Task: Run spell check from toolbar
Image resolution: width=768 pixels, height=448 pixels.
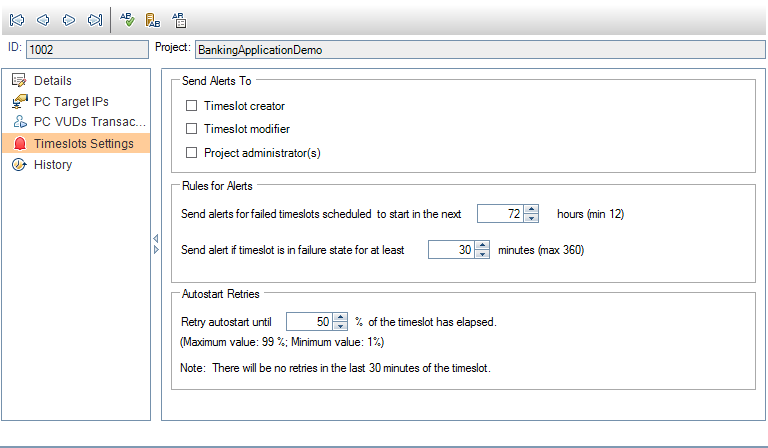Action: click(x=127, y=19)
